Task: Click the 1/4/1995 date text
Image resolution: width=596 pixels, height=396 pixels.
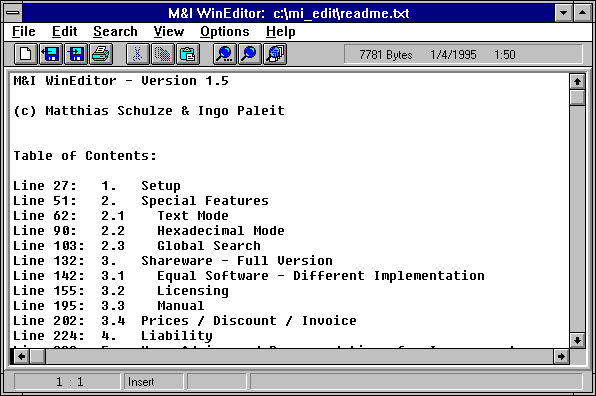Action: click(x=453, y=55)
